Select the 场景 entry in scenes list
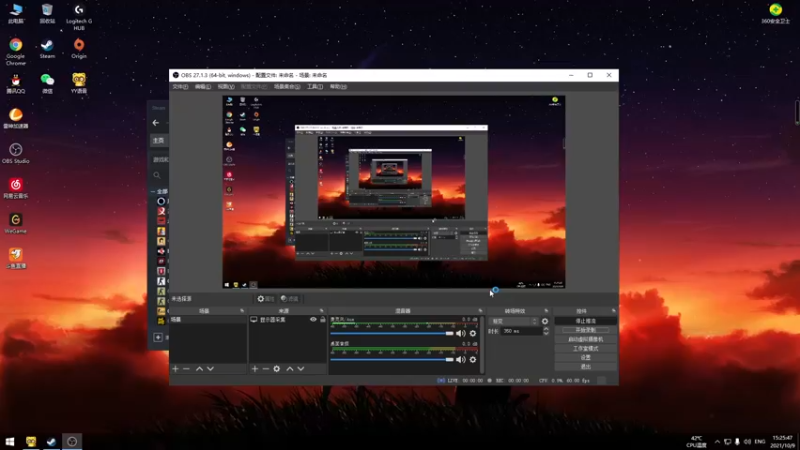800x450 pixels. click(208, 319)
